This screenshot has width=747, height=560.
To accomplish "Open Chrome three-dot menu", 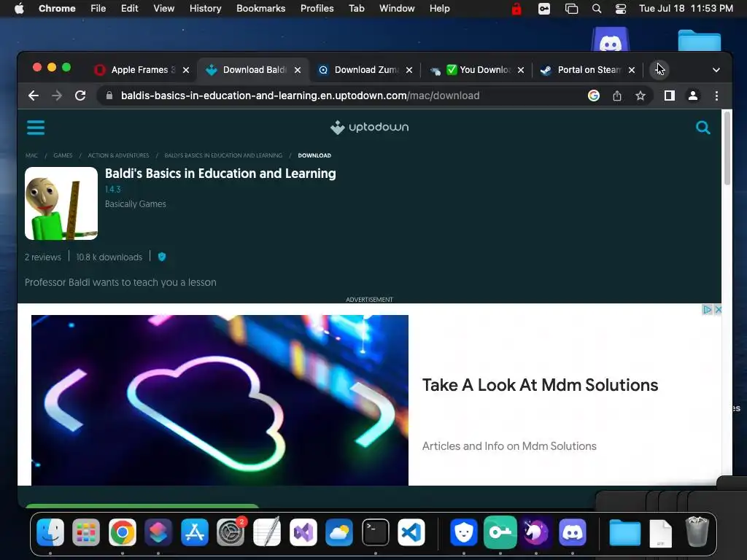I will click(716, 96).
